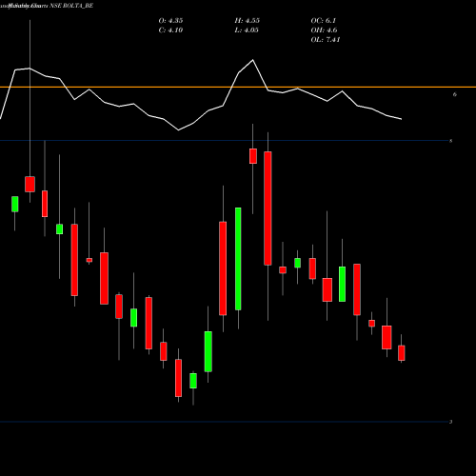
Task: Click the 'OC: 6.1' reading
Action: point(324,21)
